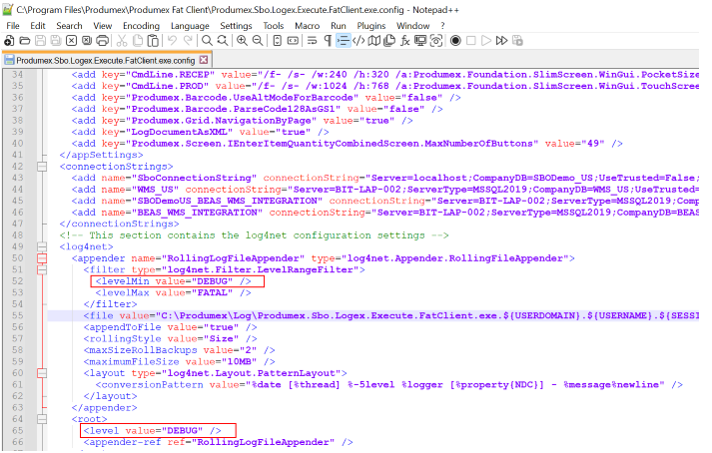The height and width of the screenshot is (453, 712).
Task: Collapse the connectionStrings fold at line 42
Action: click(x=42, y=167)
